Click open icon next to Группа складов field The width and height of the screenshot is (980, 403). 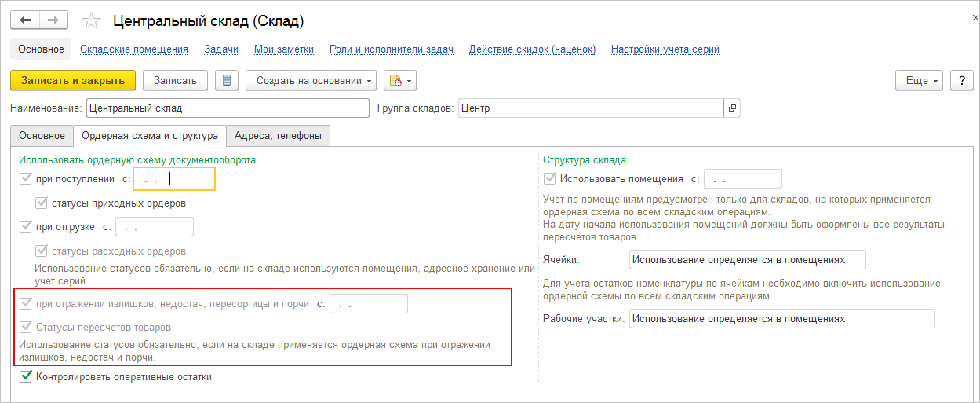(731, 108)
